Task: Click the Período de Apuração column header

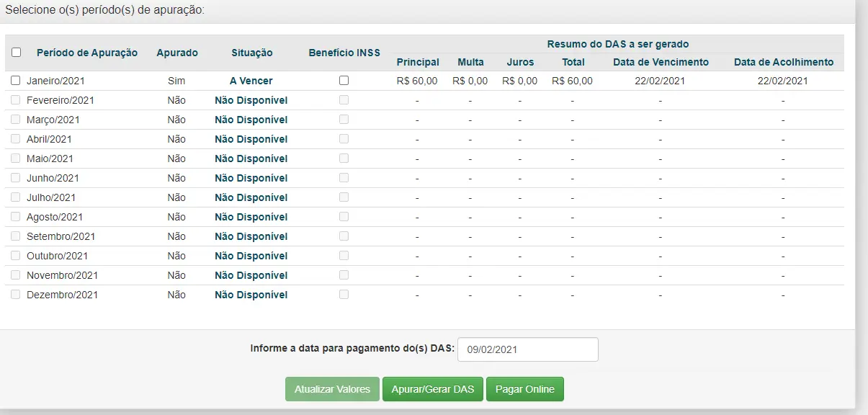Action: point(86,53)
